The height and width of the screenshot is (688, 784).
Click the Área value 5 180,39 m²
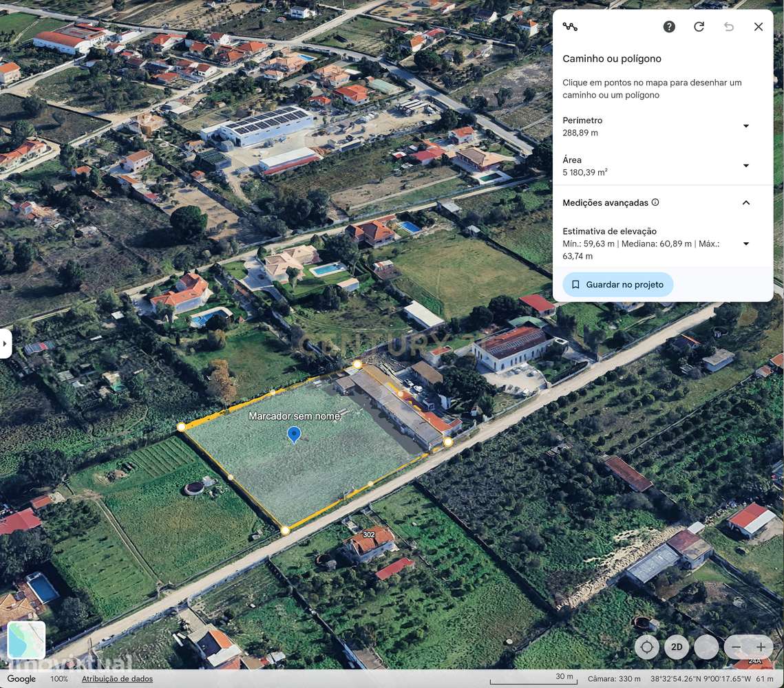click(x=585, y=173)
